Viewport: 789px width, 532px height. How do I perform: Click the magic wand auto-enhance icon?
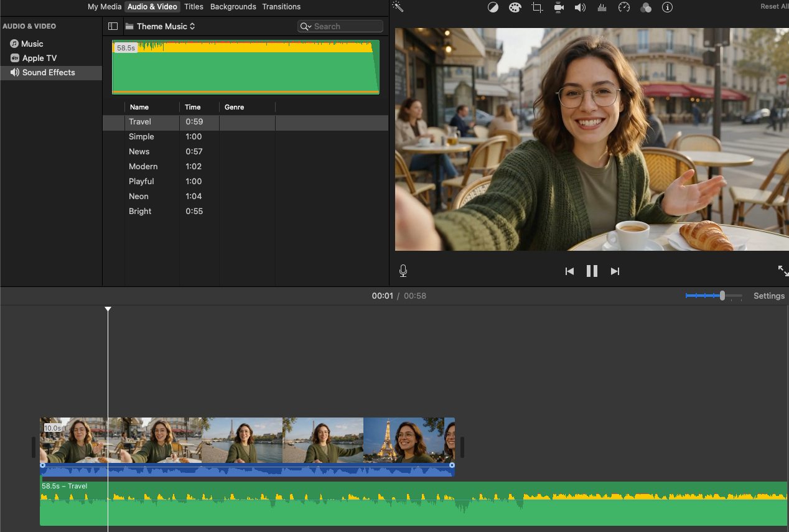pyautogui.click(x=398, y=7)
